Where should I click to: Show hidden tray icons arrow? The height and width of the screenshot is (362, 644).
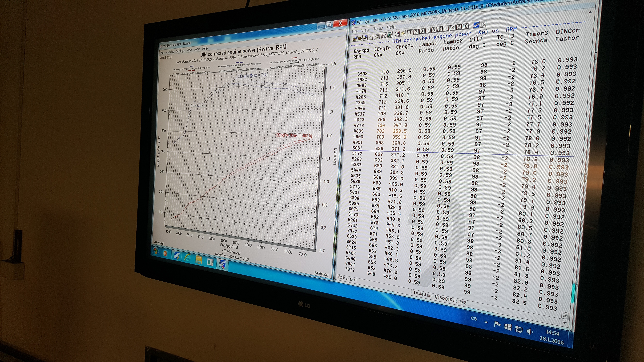click(x=486, y=322)
